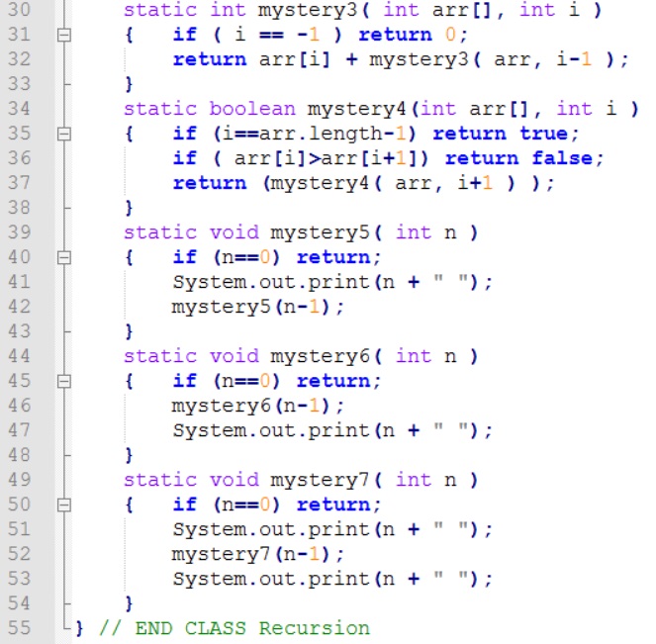Click 'arr.length' on line 35
Image resolution: width=656 pixels, height=644 pixels.
321,135
